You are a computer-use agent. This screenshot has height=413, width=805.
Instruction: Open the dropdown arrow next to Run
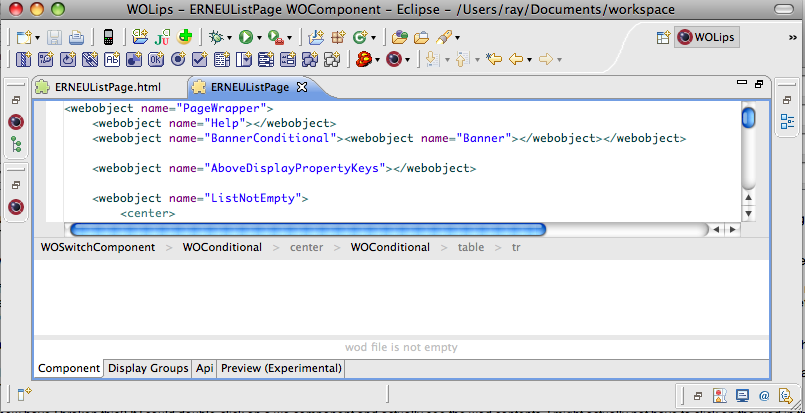tap(259, 38)
